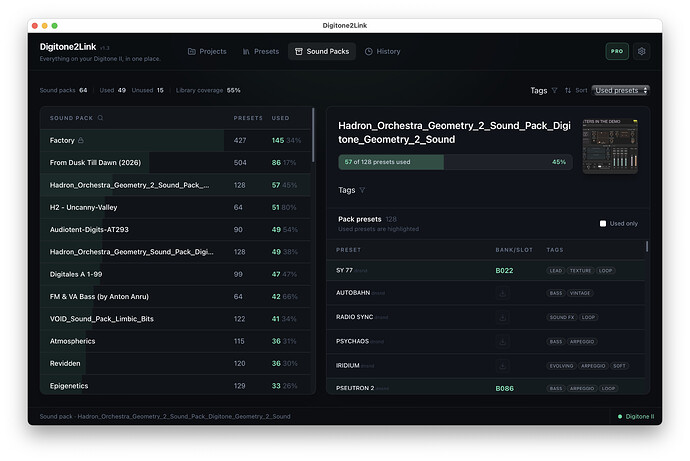Select FM & VA Bass (by Anton Anru)
The width and height of the screenshot is (690, 461).
tap(176, 296)
